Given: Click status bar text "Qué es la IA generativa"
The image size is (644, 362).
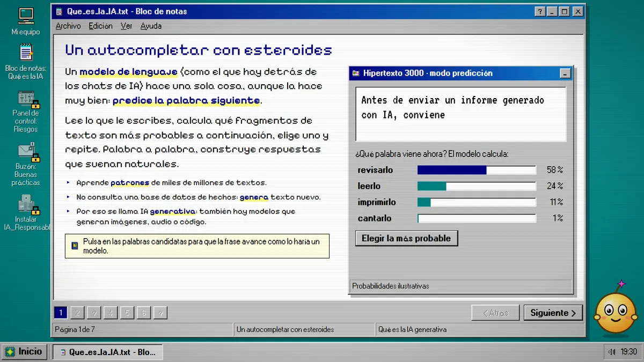Looking at the screenshot, I should pyautogui.click(x=412, y=329).
